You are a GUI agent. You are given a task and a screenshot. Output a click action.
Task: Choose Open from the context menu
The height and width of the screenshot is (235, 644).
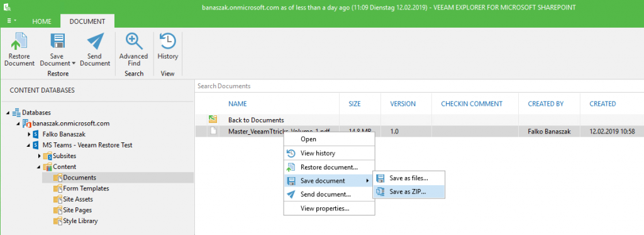coord(330,139)
